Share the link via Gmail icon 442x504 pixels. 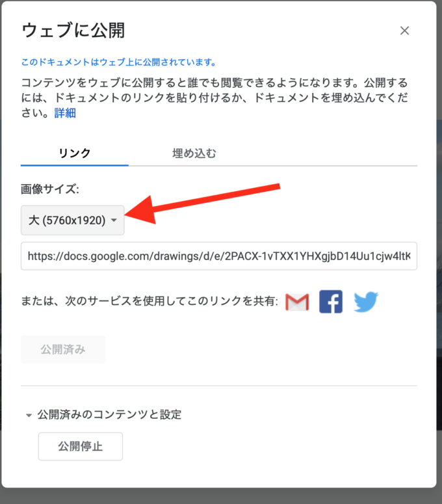point(297,302)
